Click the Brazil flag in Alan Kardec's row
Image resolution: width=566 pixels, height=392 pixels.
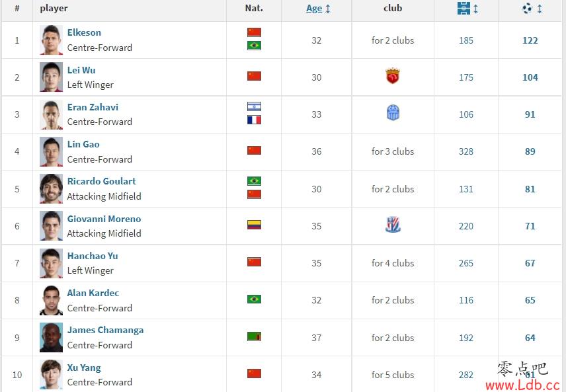click(x=254, y=299)
